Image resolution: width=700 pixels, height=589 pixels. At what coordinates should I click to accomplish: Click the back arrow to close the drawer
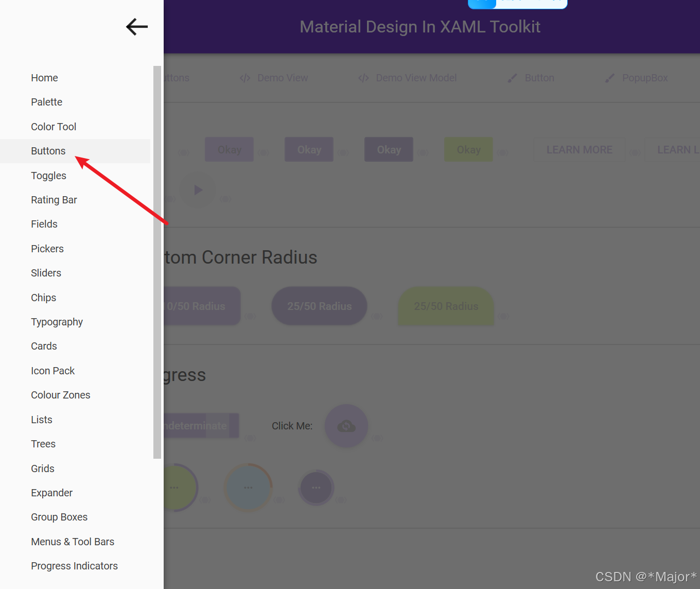click(x=137, y=27)
